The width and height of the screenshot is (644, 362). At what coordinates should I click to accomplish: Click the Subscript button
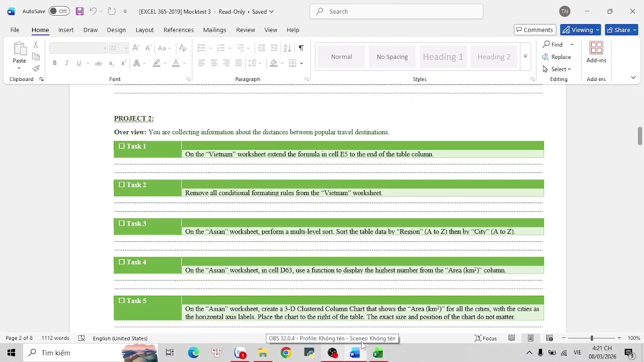click(111, 63)
